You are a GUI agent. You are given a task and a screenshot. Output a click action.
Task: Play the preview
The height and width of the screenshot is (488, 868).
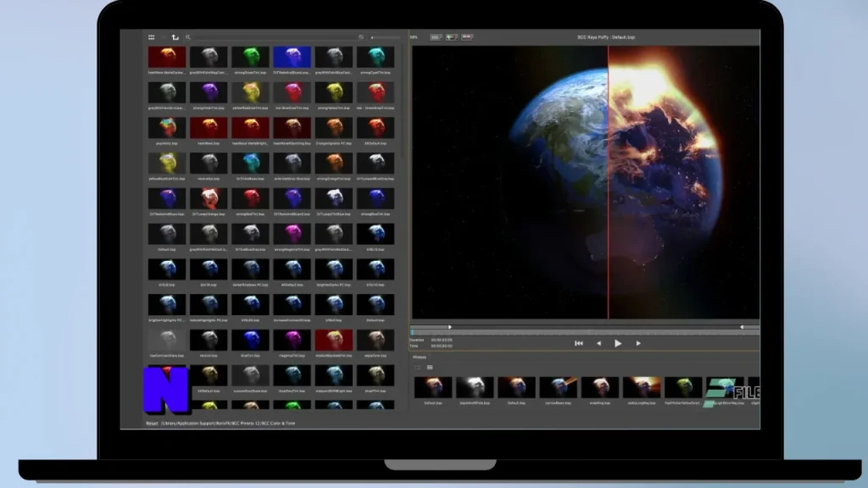coord(618,343)
